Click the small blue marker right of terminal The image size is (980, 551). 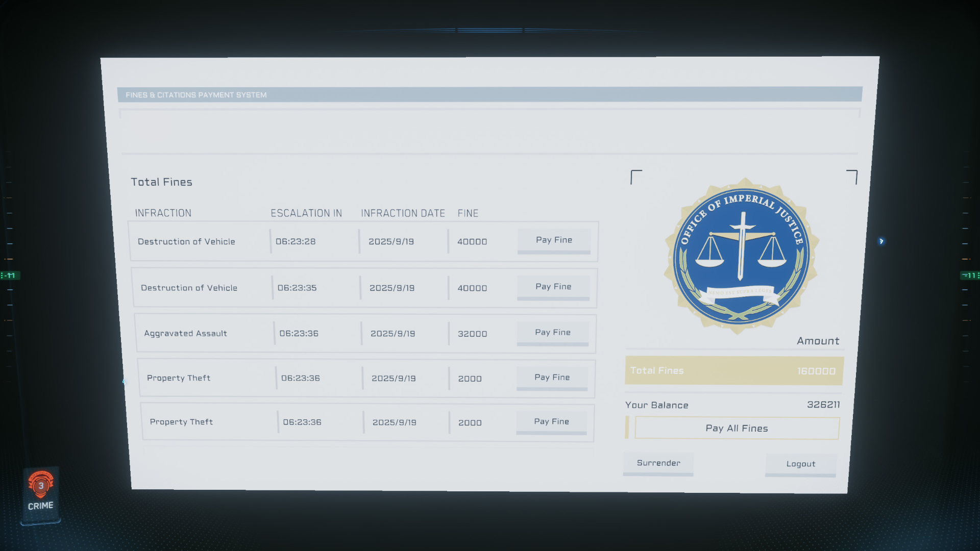pos(881,241)
